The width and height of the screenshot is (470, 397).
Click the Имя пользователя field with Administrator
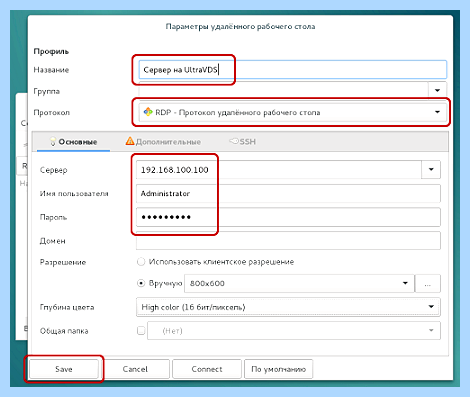[288, 193]
